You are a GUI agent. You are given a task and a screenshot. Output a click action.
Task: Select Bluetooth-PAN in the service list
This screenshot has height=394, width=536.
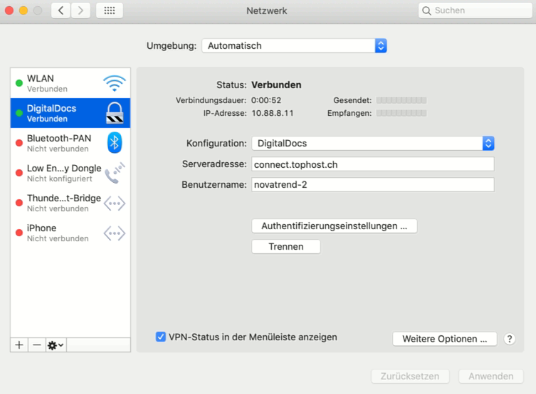coord(70,143)
